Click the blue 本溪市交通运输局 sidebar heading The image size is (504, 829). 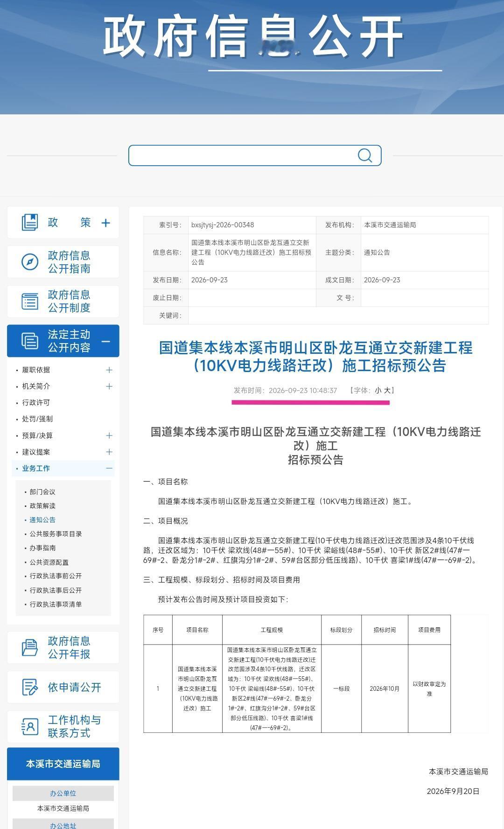63,764
